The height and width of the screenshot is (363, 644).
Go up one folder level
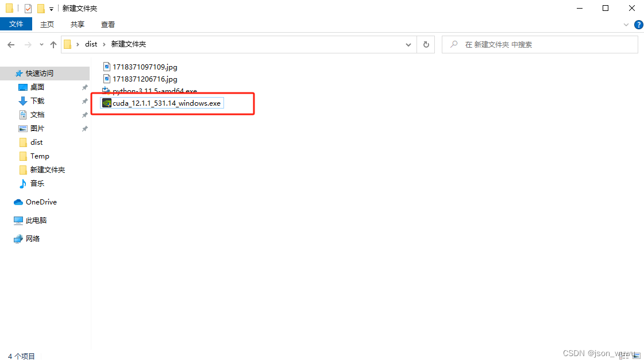point(53,44)
